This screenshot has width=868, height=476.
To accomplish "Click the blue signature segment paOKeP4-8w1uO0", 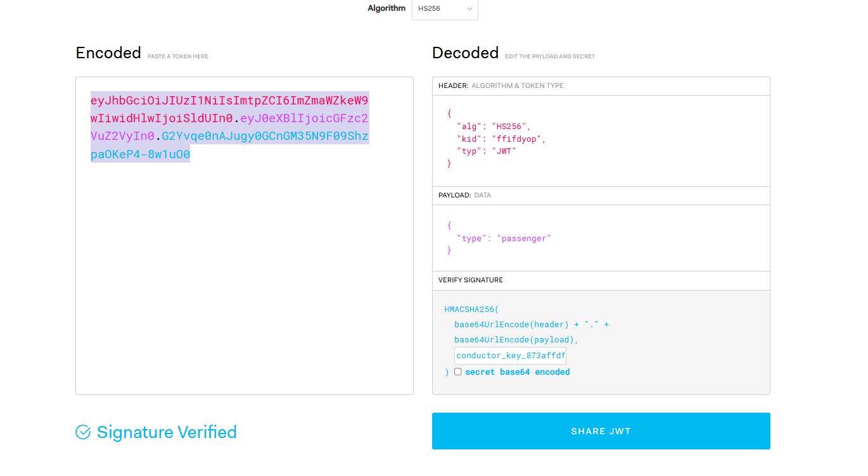I will point(140,154).
